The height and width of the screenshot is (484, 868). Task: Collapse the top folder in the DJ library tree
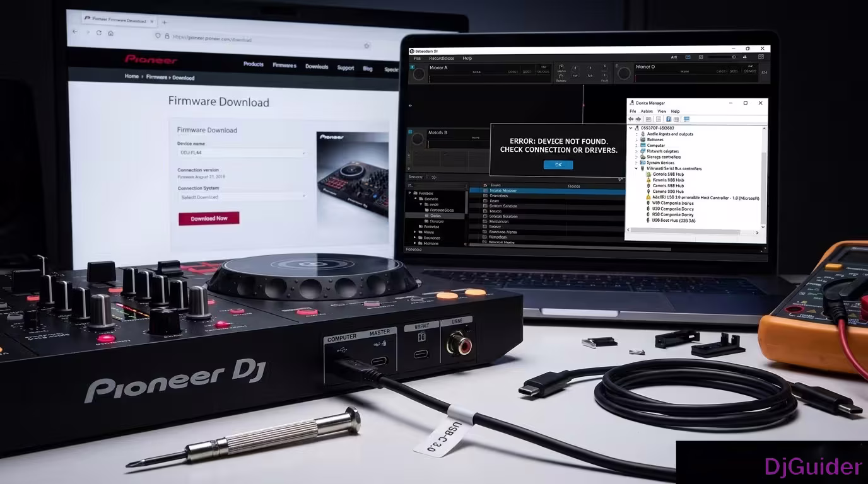point(409,193)
